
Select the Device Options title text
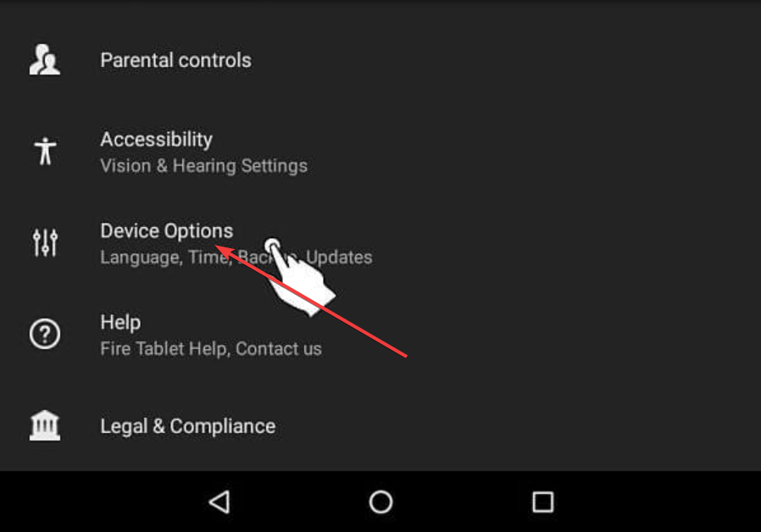(x=166, y=230)
